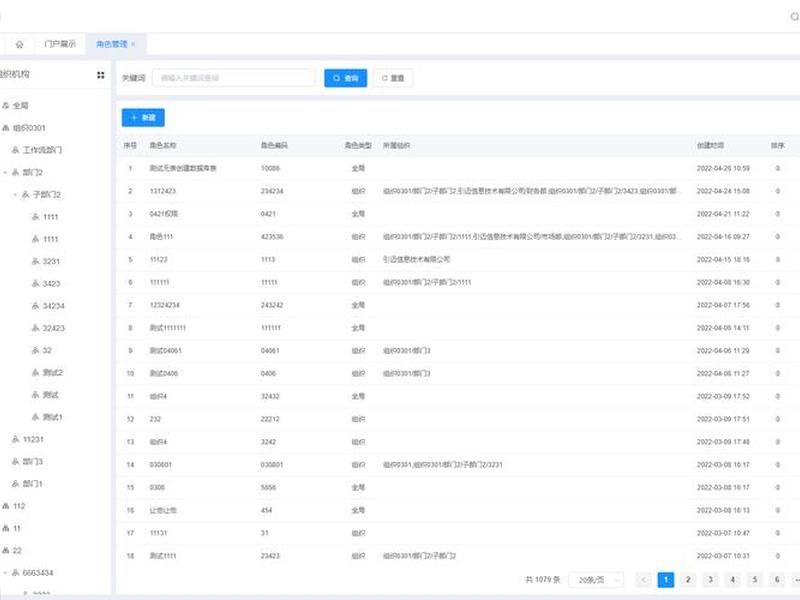
Task: Go to page 6
Action: 777,580
